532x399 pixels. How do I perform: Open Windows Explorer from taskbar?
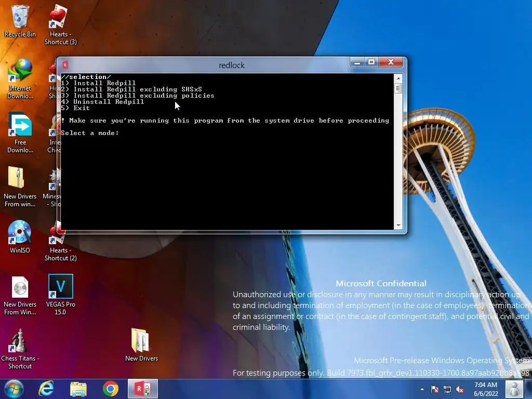(x=78, y=389)
